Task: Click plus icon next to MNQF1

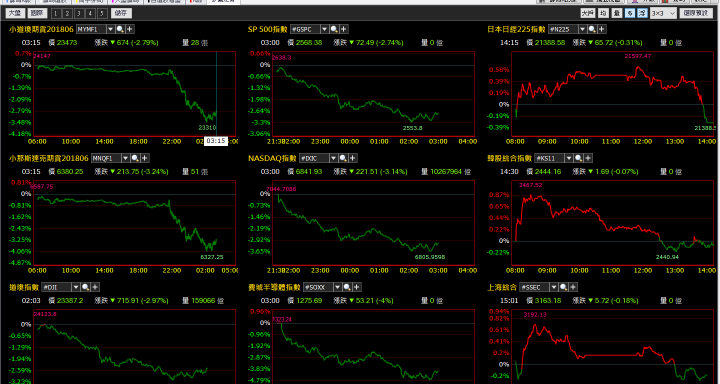Action: coord(145,158)
